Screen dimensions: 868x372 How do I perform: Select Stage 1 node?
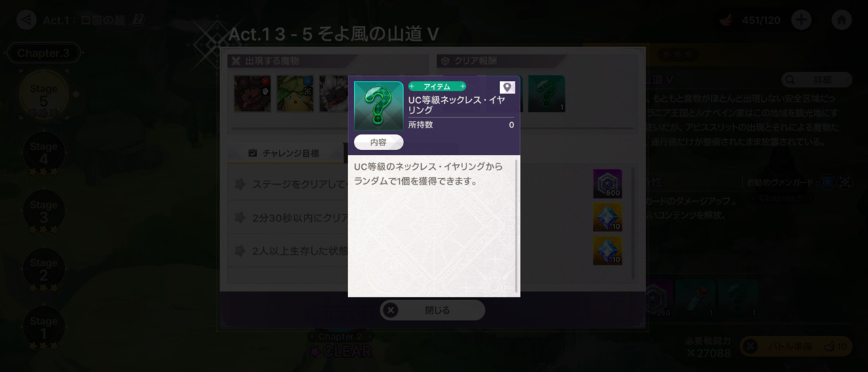point(43,328)
